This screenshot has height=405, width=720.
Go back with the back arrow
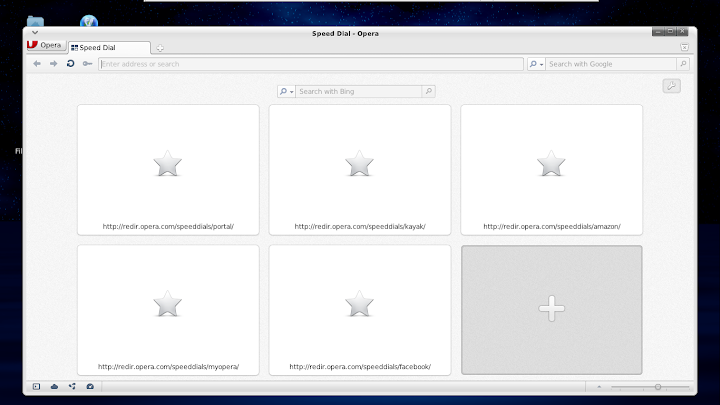coord(37,64)
